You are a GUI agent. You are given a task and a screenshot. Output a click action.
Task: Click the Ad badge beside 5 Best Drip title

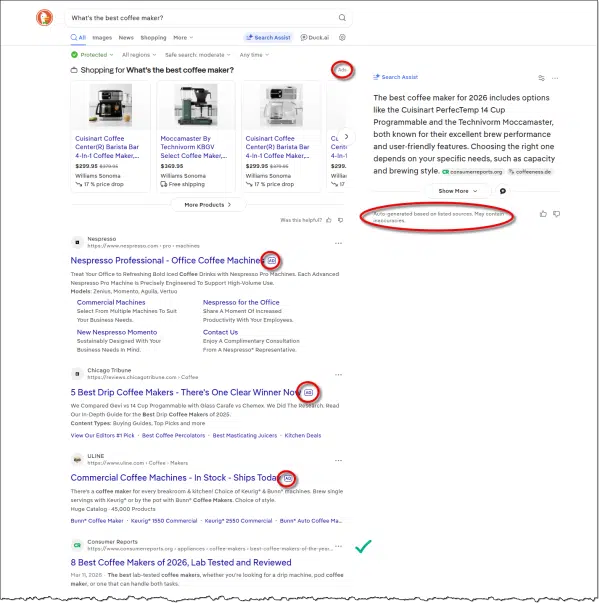(x=308, y=392)
